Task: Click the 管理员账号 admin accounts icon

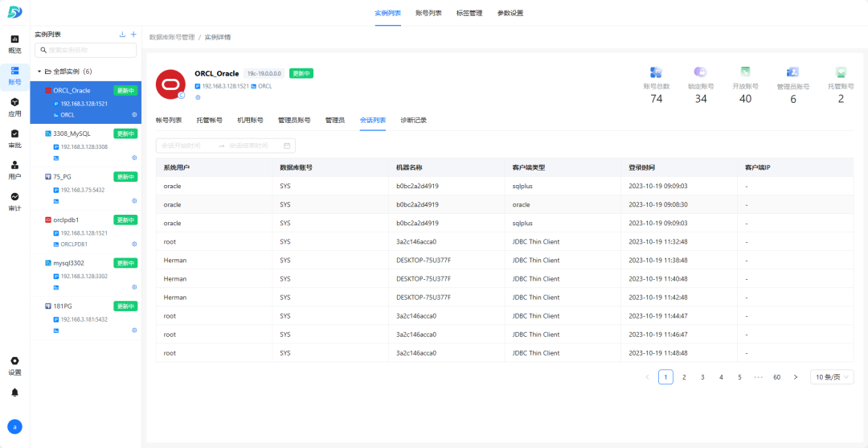Action: click(x=792, y=72)
